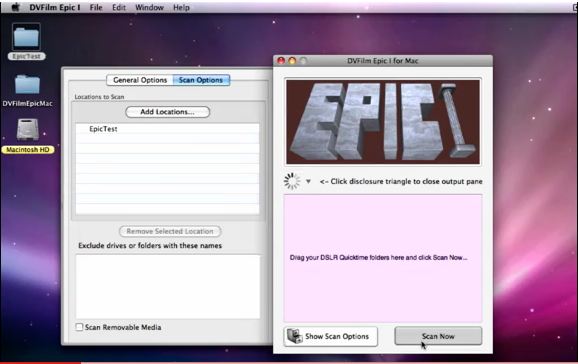Viewport: 578px width, 364px height.
Task: Click the Scan Now button
Action: coord(438,336)
